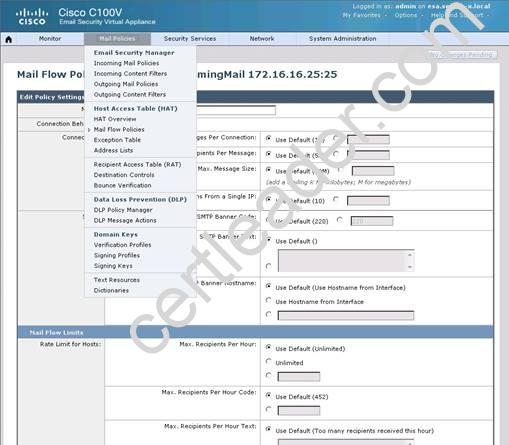The width and height of the screenshot is (509, 445).
Task: Open the System Administration menu
Action: [342, 39]
